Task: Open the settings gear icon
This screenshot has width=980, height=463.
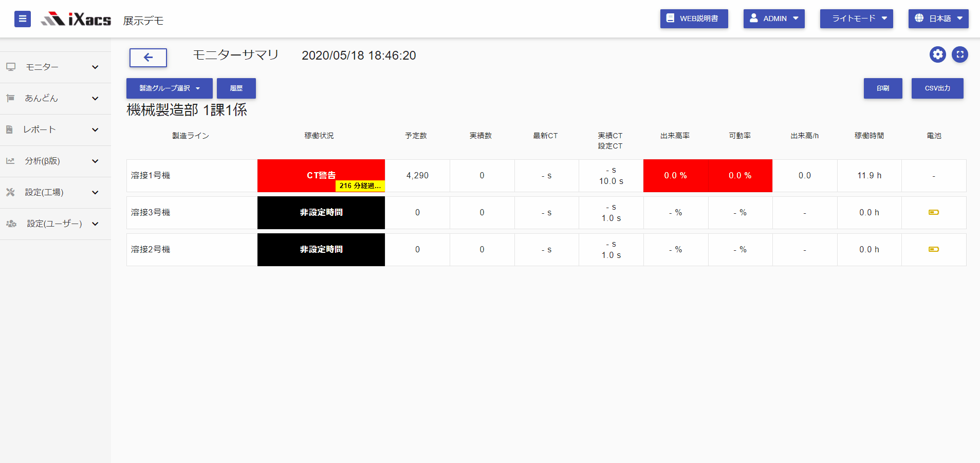Action: tap(937, 54)
